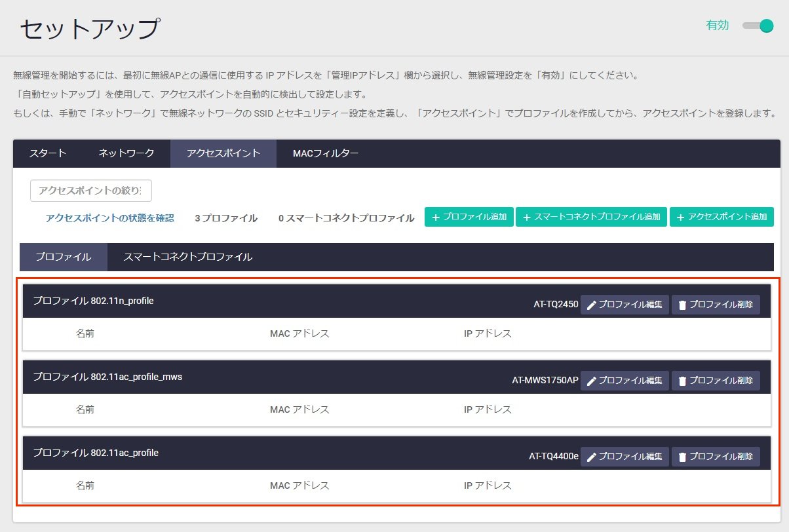789x532 pixels.
Task: Click trash icon for 802.11n_profile delete
Action: (x=682, y=305)
